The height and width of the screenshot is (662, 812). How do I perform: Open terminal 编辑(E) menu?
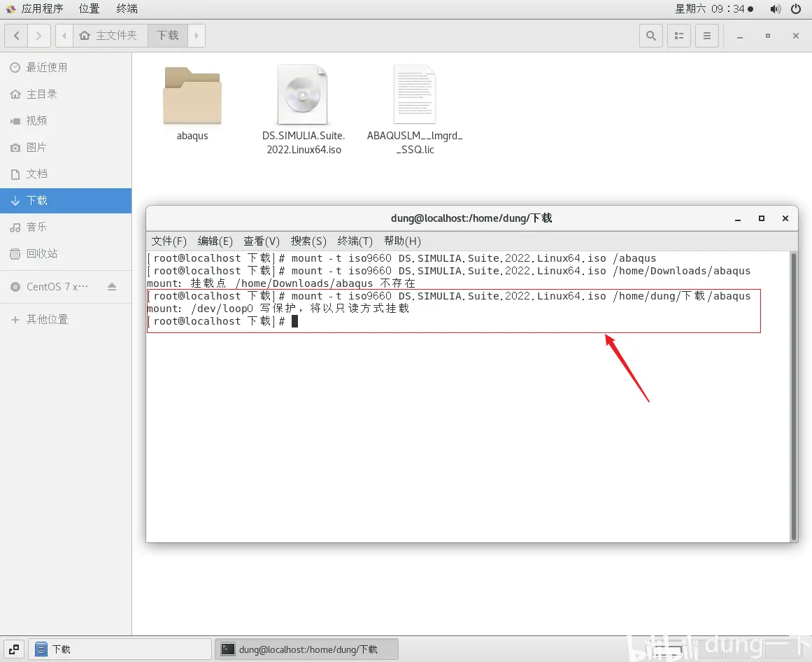tap(215, 241)
